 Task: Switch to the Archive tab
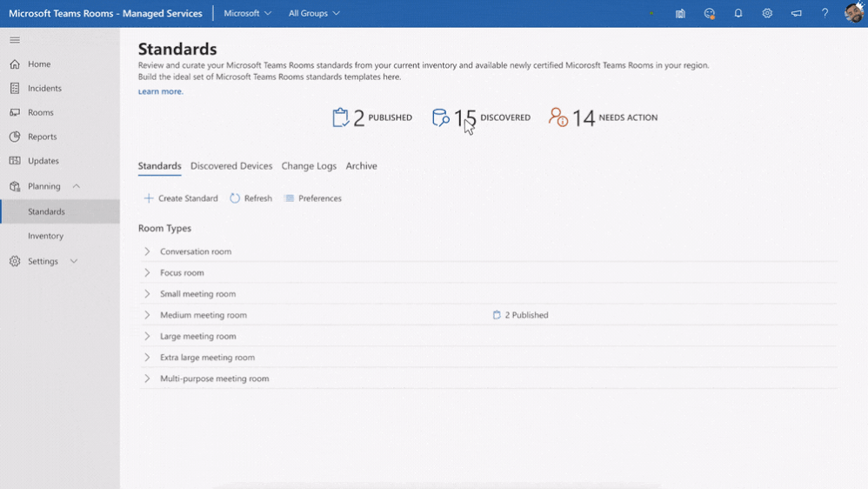tap(362, 166)
